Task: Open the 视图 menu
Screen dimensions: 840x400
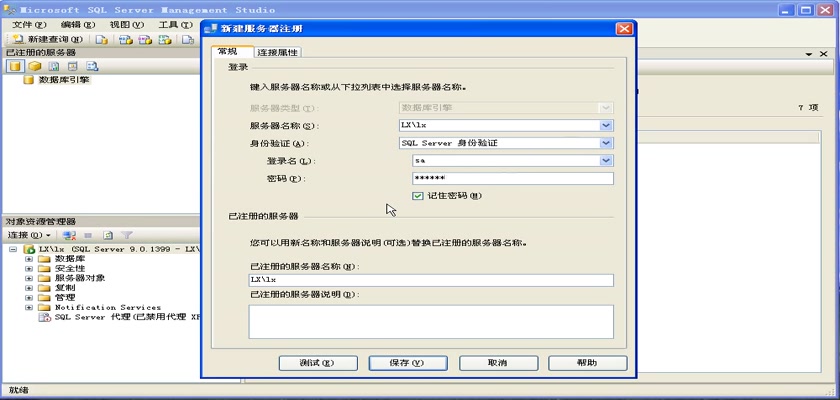Action: pyautogui.click(x=127, y=25)
